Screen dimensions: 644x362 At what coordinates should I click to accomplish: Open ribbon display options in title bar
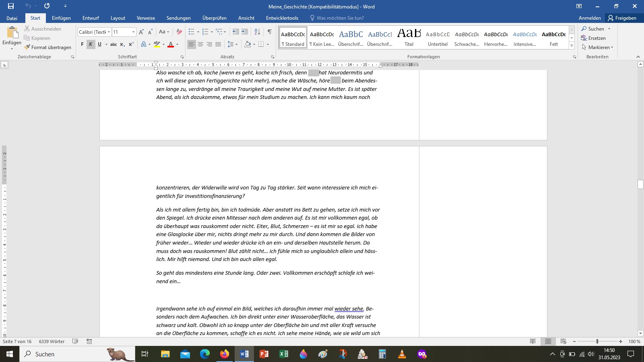click(579, 6)
